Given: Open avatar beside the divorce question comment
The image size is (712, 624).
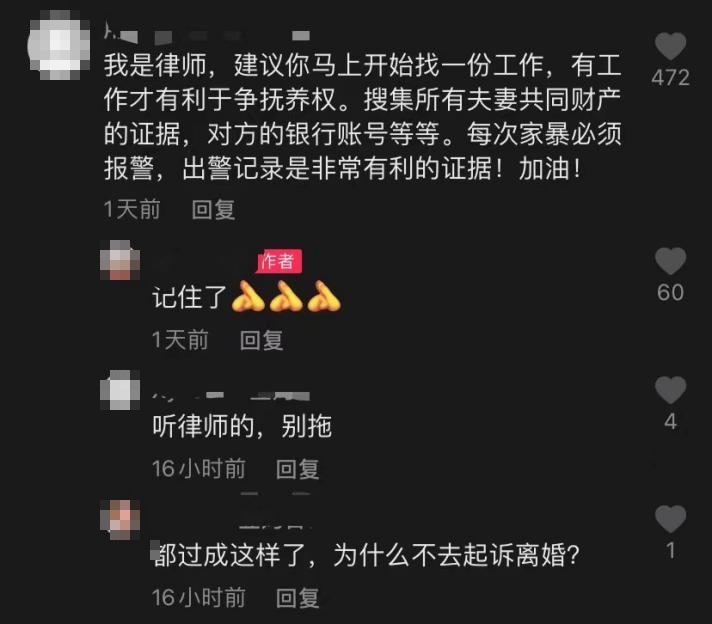Looking at the screenshot, I should click(120, 519).
